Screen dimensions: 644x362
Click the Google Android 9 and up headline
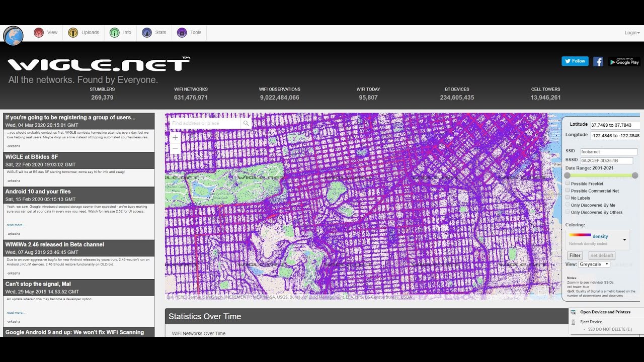coord(74,332)
